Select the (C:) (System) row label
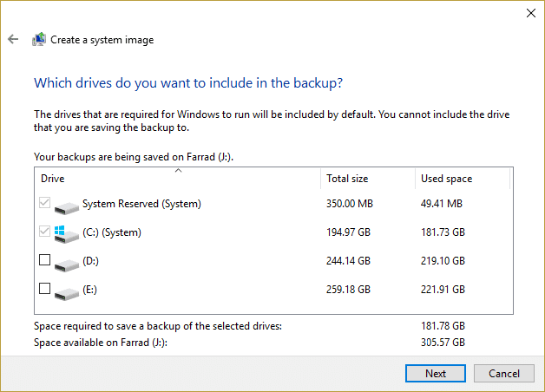The width and height of the screenshot is (545, 392). (x=112, y=232)
